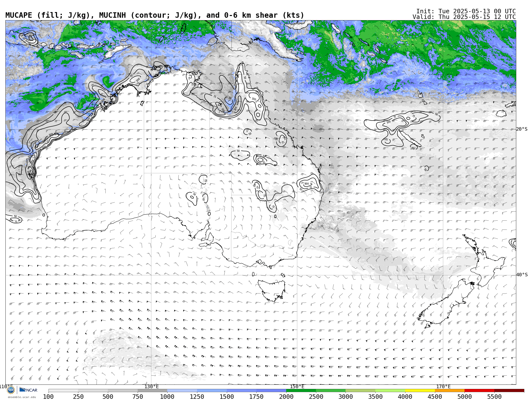Screen dimensions: 532x400
Task: Pick the bright red colorbar swatch
Action: click(x=479, y=391)
